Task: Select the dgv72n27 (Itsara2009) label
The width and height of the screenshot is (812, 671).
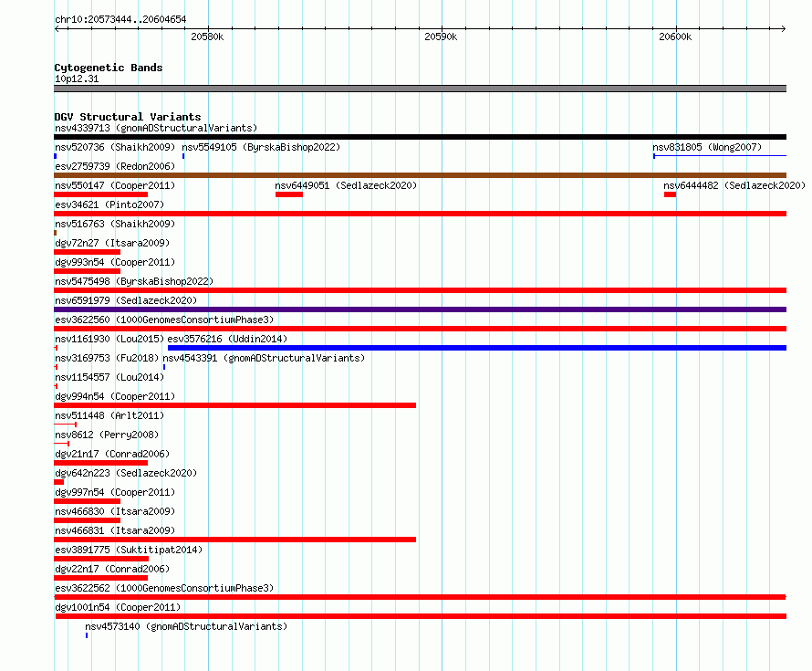Action: [112, 243]
